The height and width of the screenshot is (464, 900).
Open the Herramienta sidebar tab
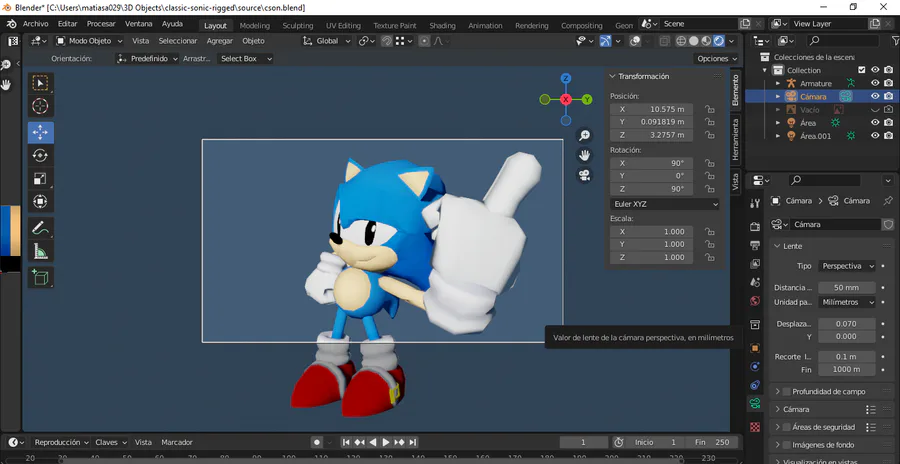735,140
